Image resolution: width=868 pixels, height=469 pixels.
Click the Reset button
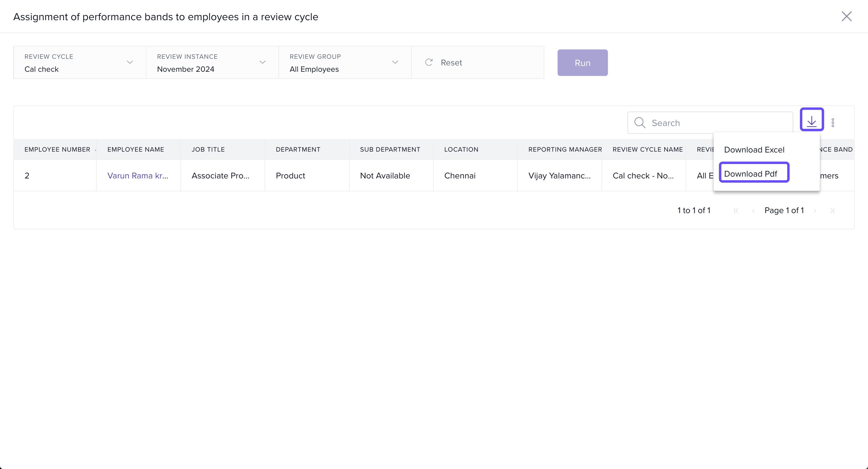pos(444,63)
